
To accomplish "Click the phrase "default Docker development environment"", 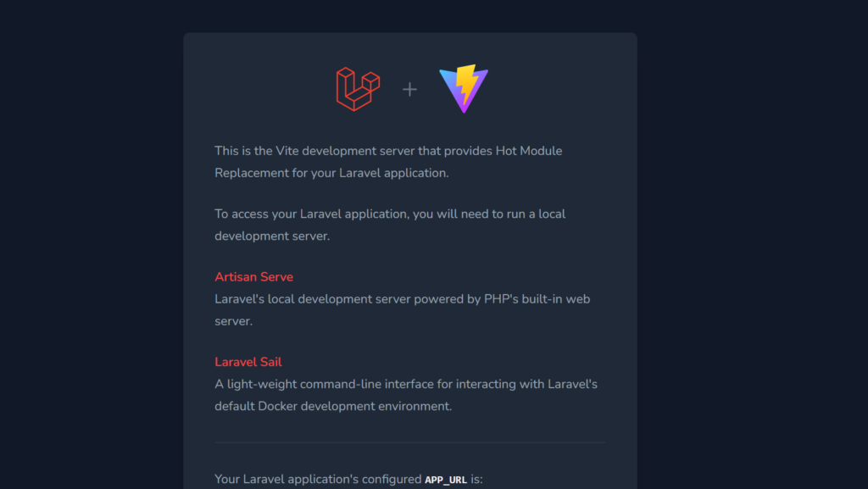I will (x=333, y=406).
